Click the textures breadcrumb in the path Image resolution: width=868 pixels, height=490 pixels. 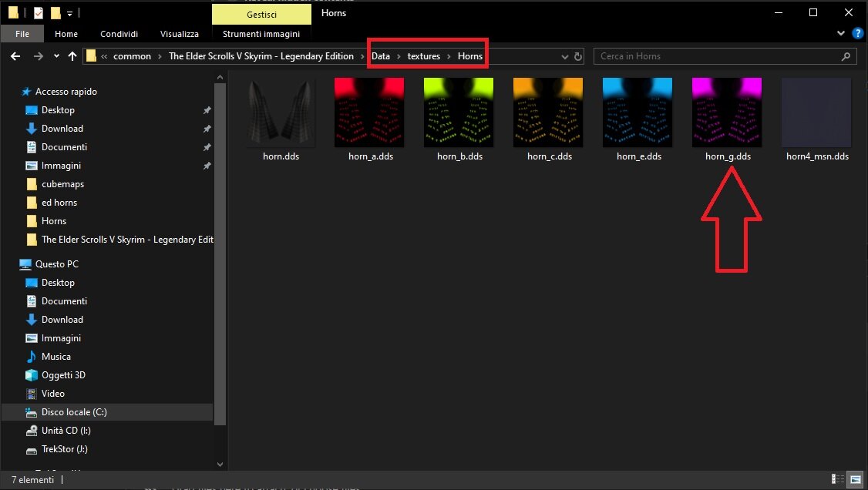423,56
